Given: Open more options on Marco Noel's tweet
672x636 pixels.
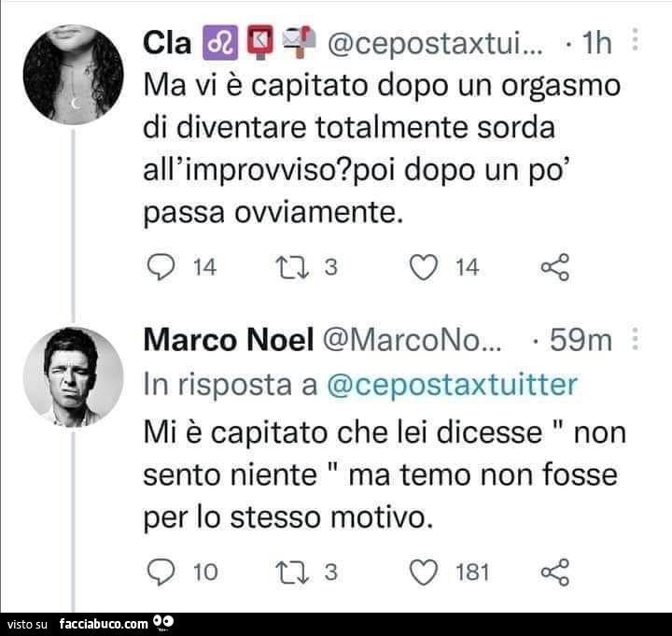Looking at the screenshot, I should pyautogui.click(x=635, y=340).
